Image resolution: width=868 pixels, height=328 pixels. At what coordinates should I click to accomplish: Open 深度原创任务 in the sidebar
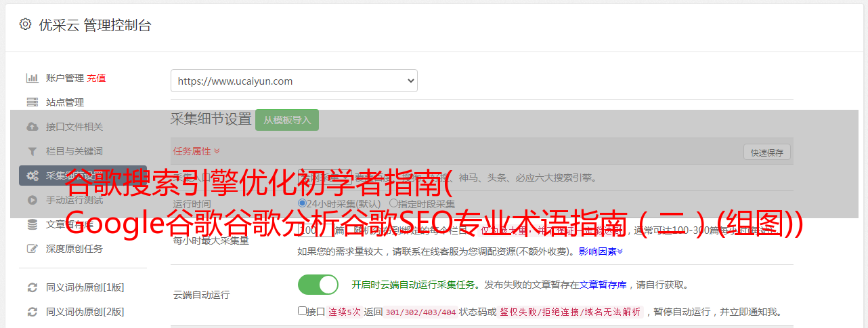coord(74,249)
